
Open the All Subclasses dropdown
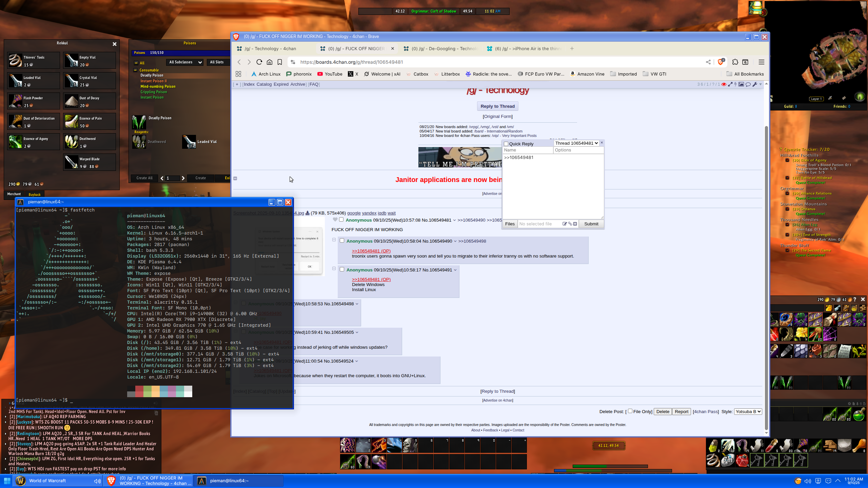coord(185,62)
